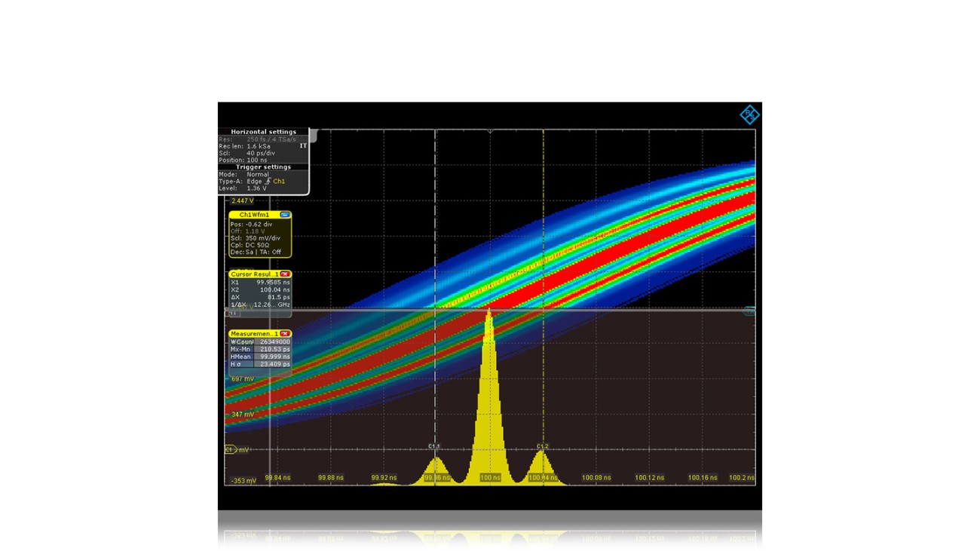Select the C1.1 cursor label

click(434, 447)
